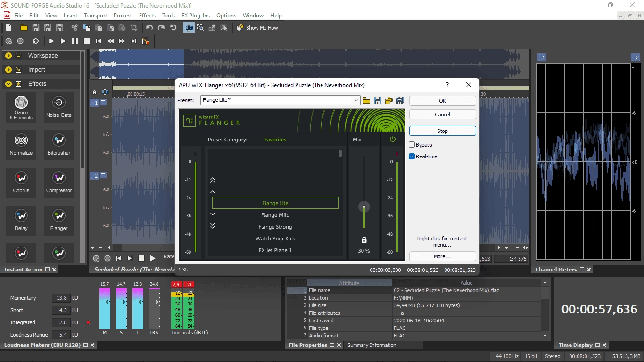Select the Noise Gate effect
The image size is (644, 362).
click(x=59, y=107)
